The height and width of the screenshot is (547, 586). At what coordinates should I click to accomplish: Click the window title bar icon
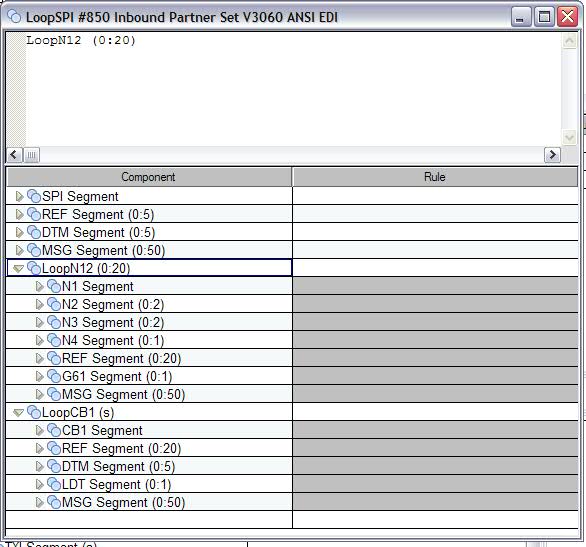[x=14, y=16]
